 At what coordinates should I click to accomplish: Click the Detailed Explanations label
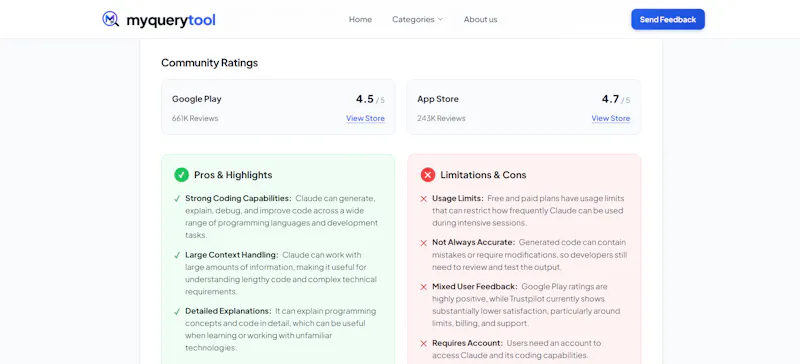pos(229,311)
